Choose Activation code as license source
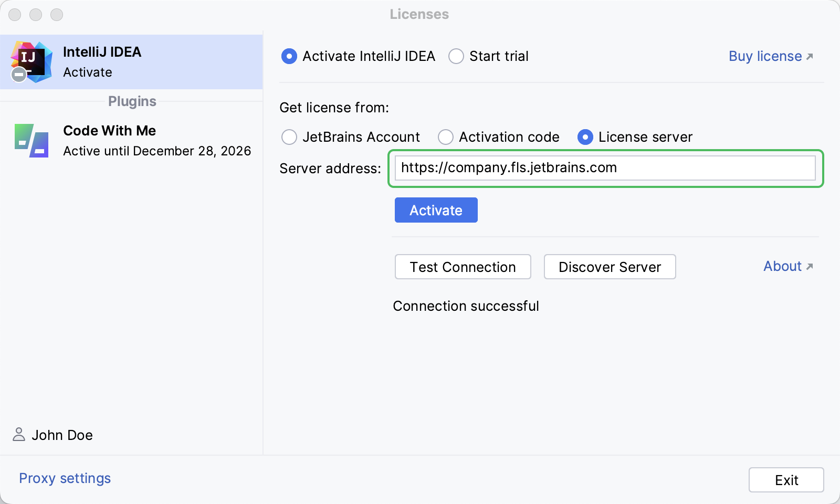 point(446,137)
